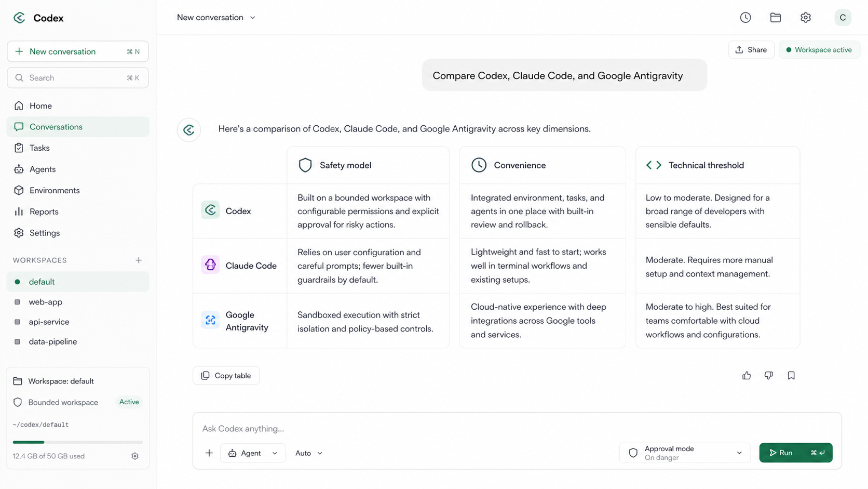Bookmark the comparison response
The width and height of the screenshot is (868, 489).
coord(791,375)
